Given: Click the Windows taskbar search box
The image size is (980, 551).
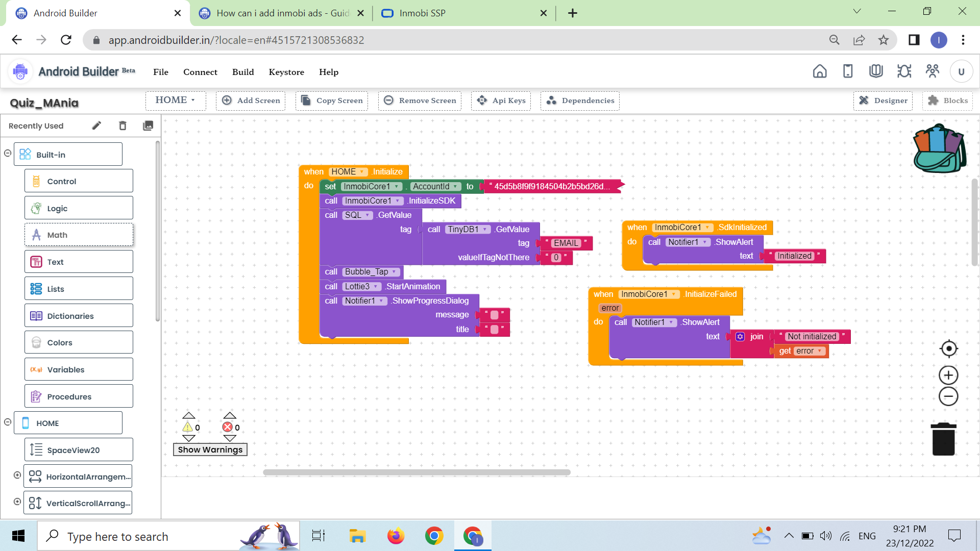Looking at the screenshot, I should tap(168, 536).
